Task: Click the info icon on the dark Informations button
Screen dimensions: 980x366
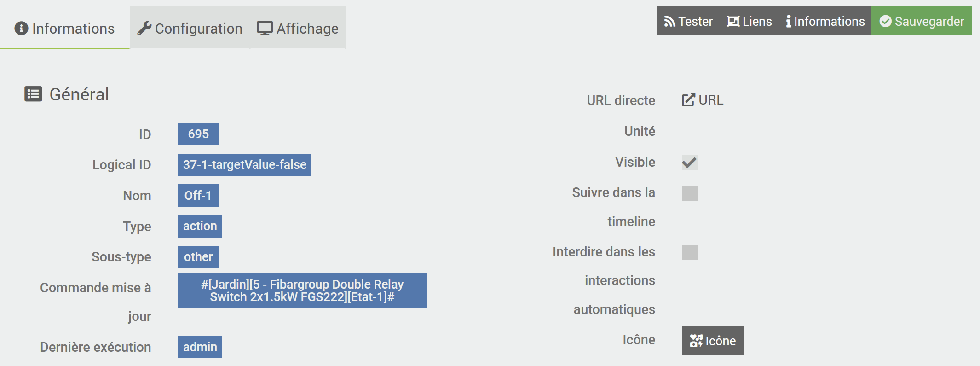Action: click(x=789, y=22)
